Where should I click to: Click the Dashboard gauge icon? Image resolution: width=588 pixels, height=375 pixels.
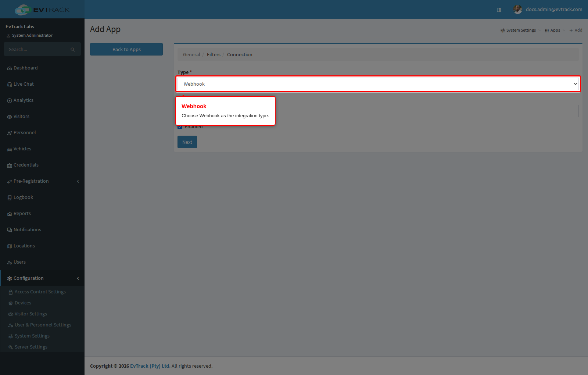click(10, 68)
